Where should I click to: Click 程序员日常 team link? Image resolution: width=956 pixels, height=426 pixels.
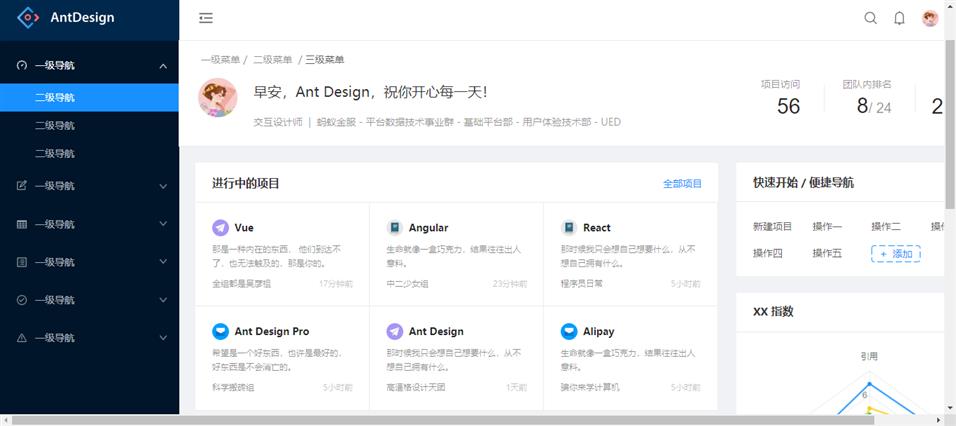click(x=582, y=283)
